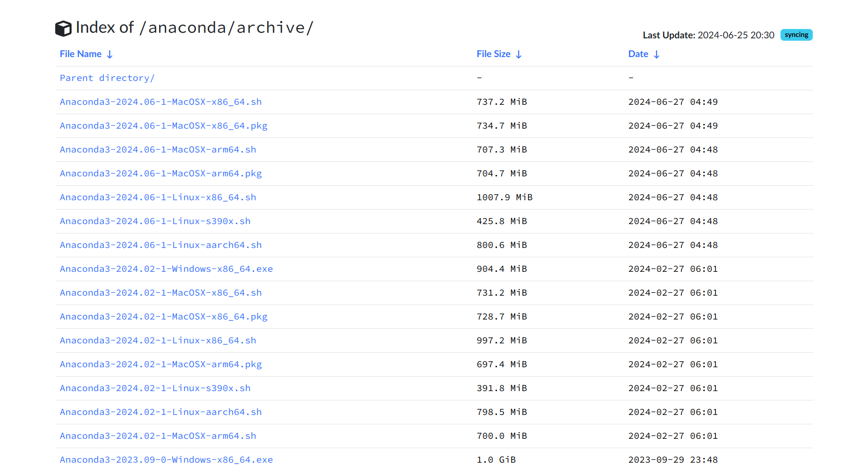The image size is (868, 465).
Task: Click the 798.5 MiB file size
Action: 502,412
